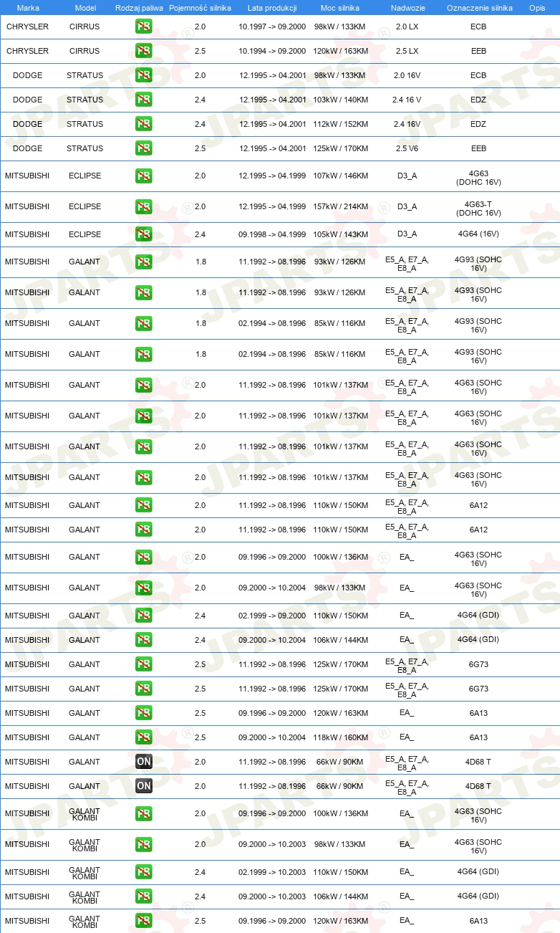Select the 157kW / 214KM power cell

pyautogui.click(x=341, y=206)
